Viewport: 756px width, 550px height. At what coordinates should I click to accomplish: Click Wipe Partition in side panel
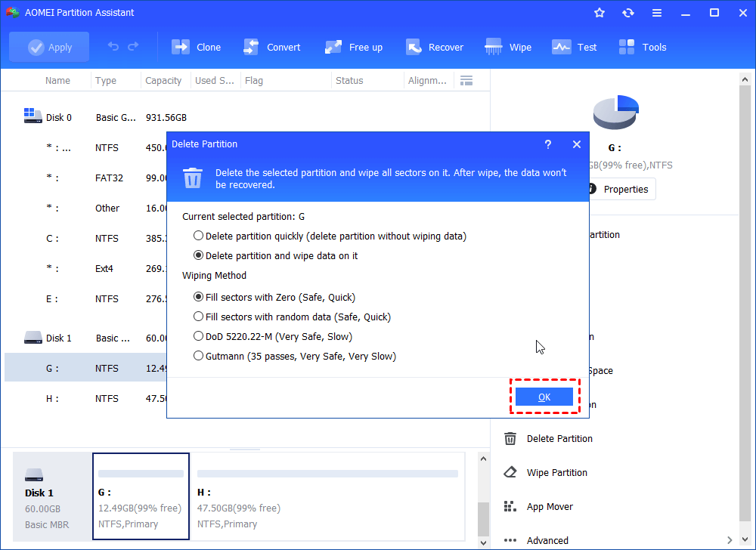click(x=557, y=473)
